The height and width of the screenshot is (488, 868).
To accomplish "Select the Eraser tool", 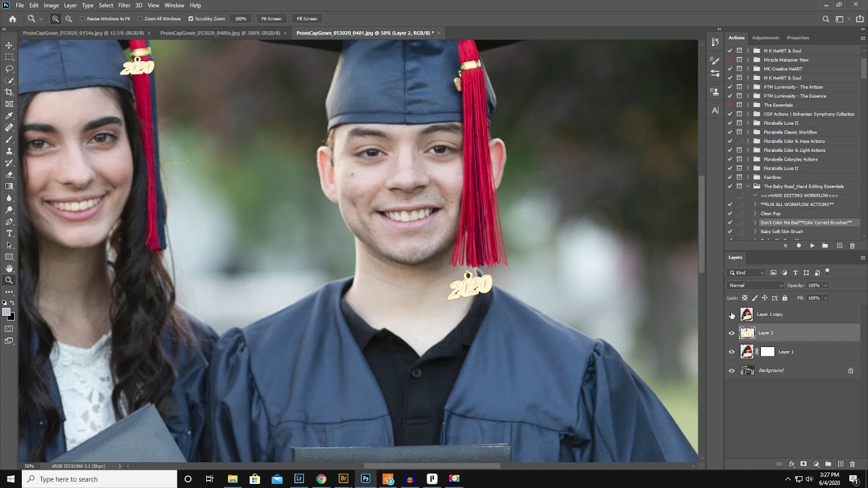I will tap(9, 174).
